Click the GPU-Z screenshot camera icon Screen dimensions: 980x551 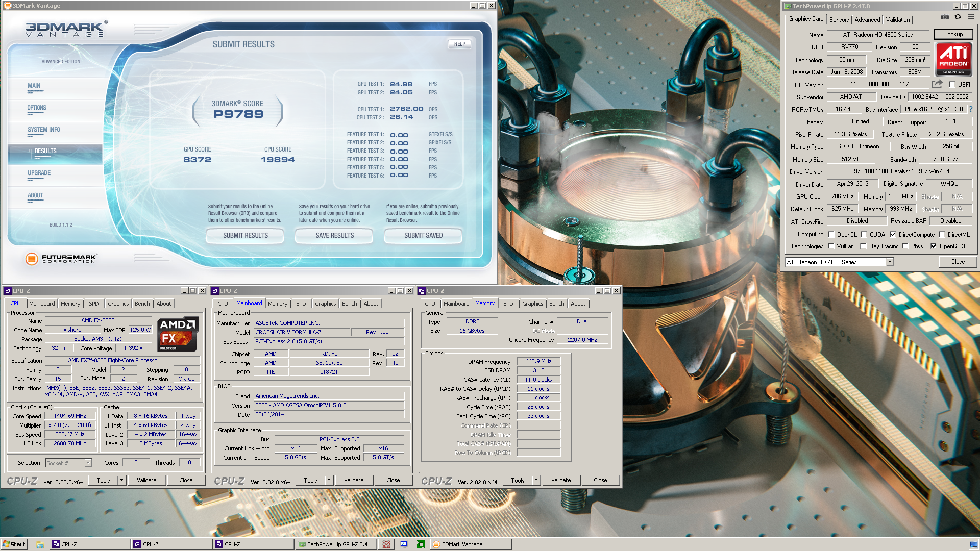[945, 17]
